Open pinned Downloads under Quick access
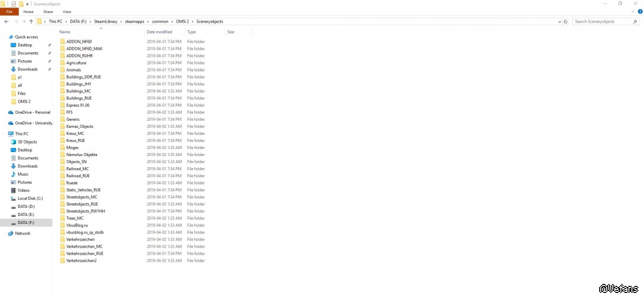The image size is (644, 299). pos(27,69)
